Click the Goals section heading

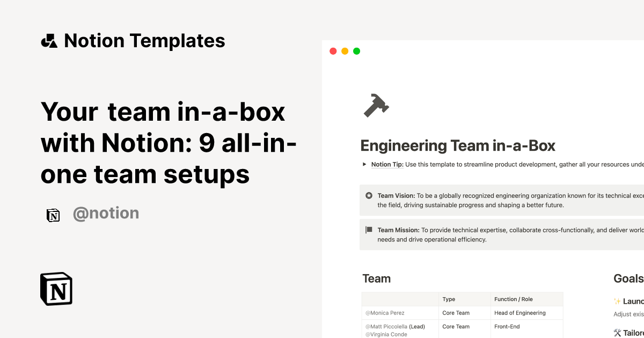pos(628,278)
